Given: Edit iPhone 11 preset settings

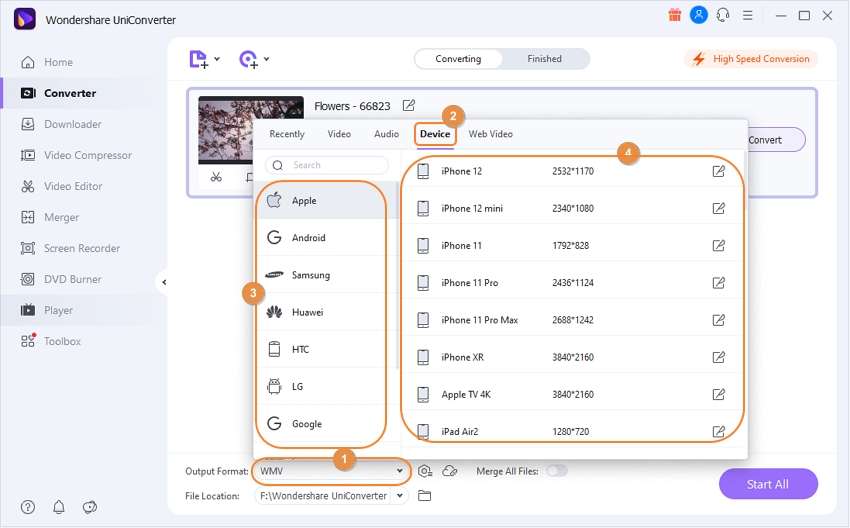Looking at the screenshot, I should pyautogui.click(x=718, y=246).
